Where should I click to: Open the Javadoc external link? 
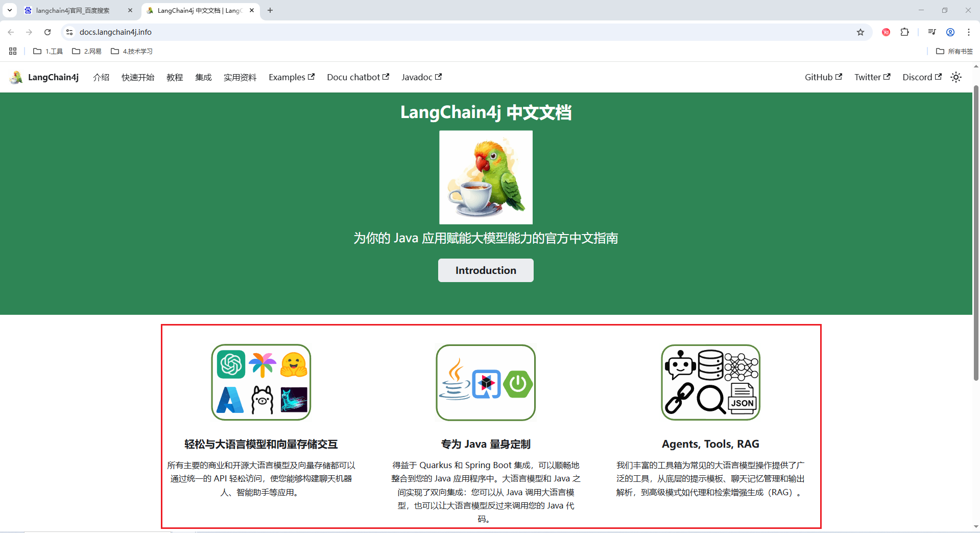[x=421, y=77]
